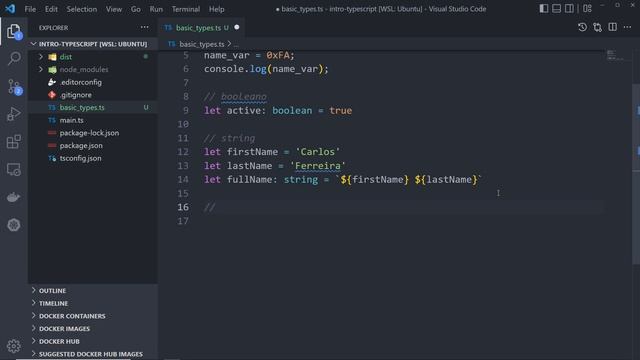Open Run and Debug view
Viewport: 640px width, 360px height.
coord(14,114)
